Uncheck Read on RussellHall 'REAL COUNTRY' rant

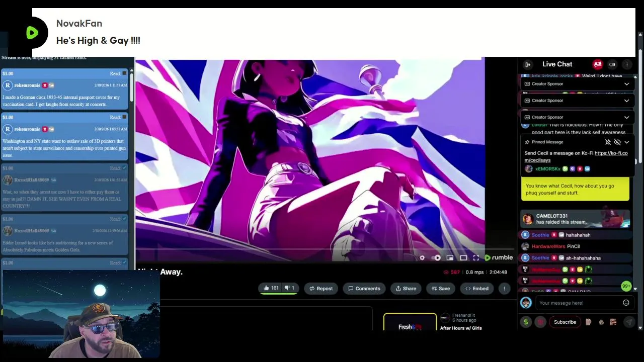coord(125,168)
